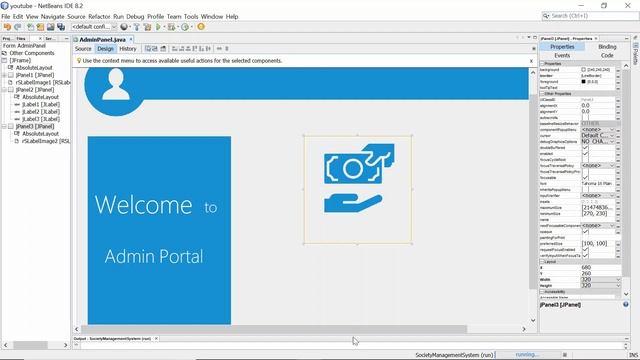The width and height of the screenshot is (640, 360).
Task: Toggle the doubleBuffered checkbox
Action: (x=585, y=148)
